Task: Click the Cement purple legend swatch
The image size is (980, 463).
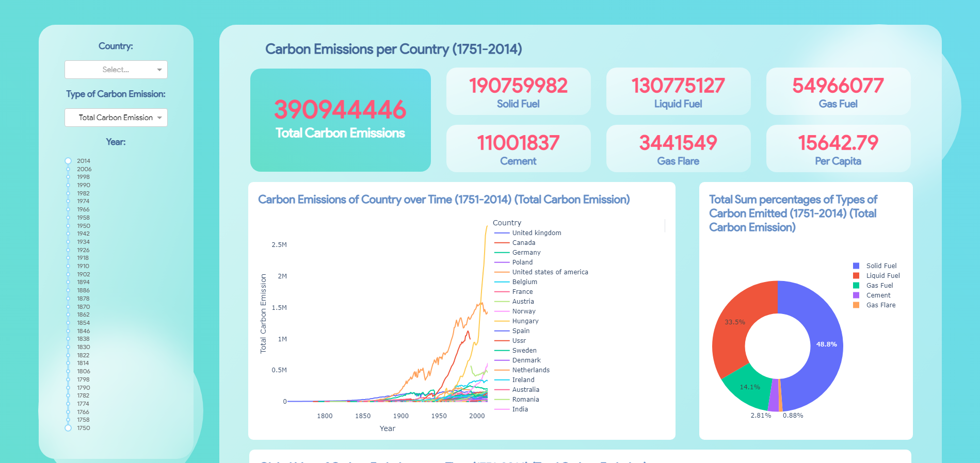Action: pyautogui.click(x=856, y=295)
